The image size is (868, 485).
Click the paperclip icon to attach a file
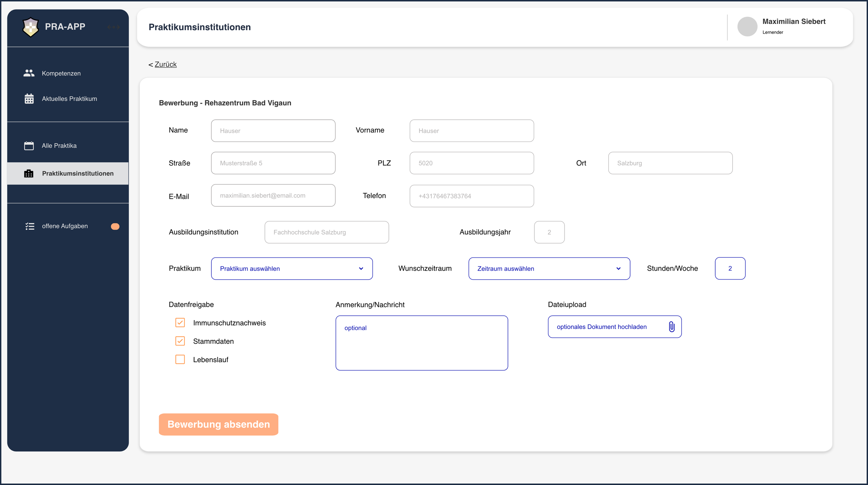coord(671,326)
